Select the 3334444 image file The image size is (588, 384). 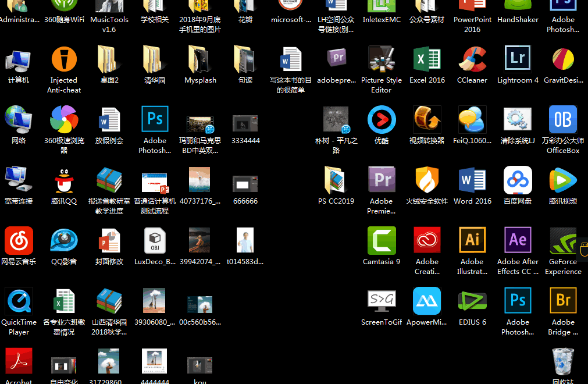(x=245, y=124)
